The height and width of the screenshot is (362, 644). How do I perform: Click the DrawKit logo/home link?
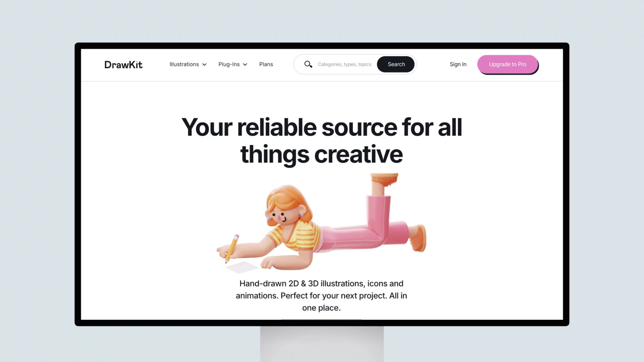[123, 64]
